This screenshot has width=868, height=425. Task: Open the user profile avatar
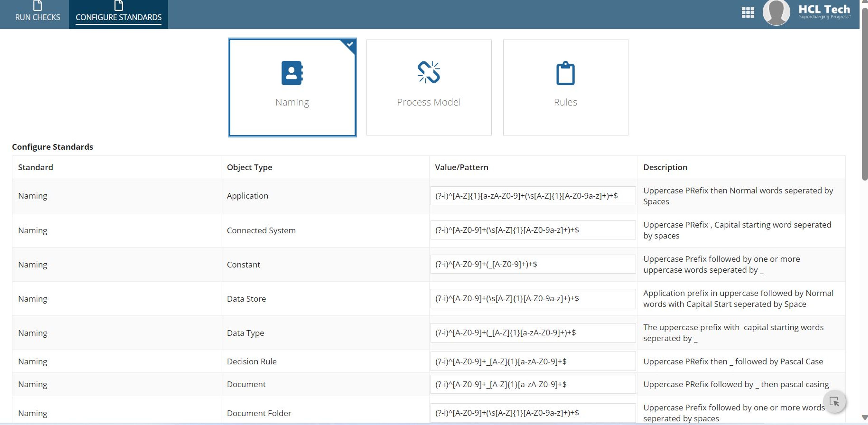click(x=776, y=13)
